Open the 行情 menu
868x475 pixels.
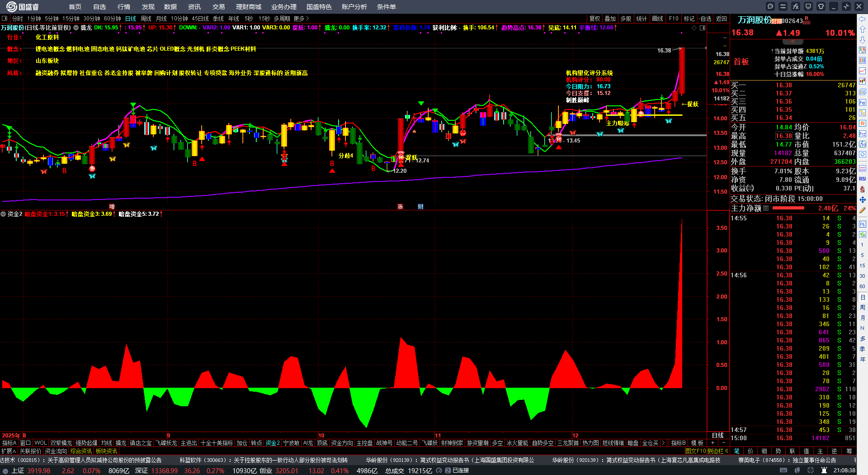tap(124, 7)
